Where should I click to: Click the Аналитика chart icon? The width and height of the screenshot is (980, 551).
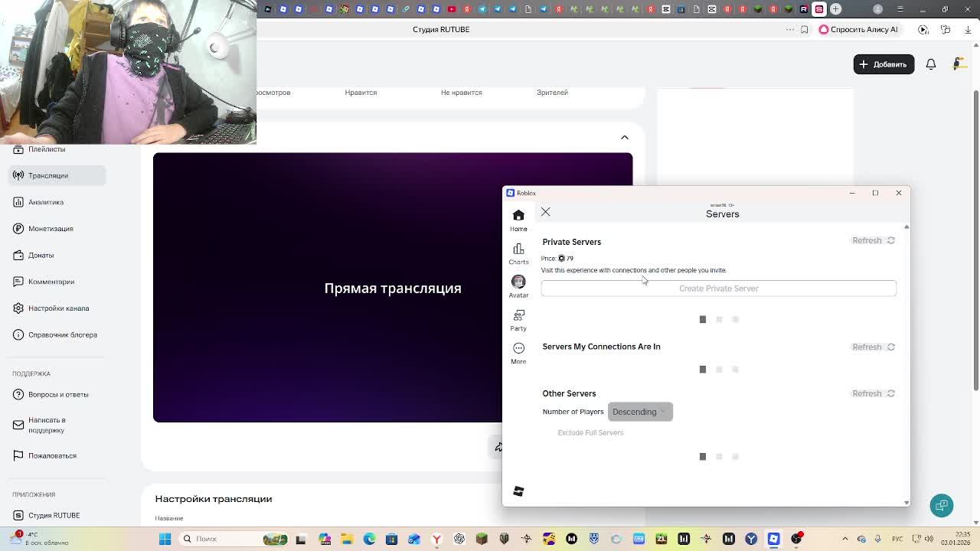click(x=18, y=202)
